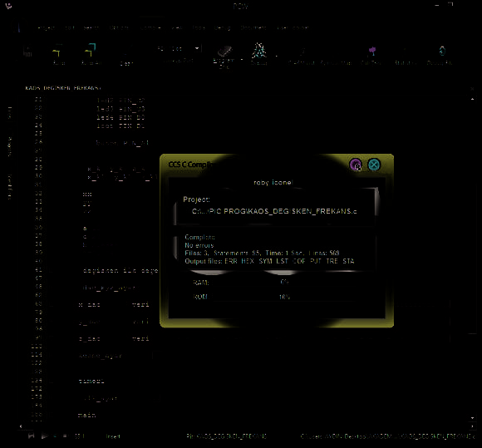This screenshot has height=448, width=482.
Task: Click the Compile icon in the ribbon
Action: (x=28, y=51)
